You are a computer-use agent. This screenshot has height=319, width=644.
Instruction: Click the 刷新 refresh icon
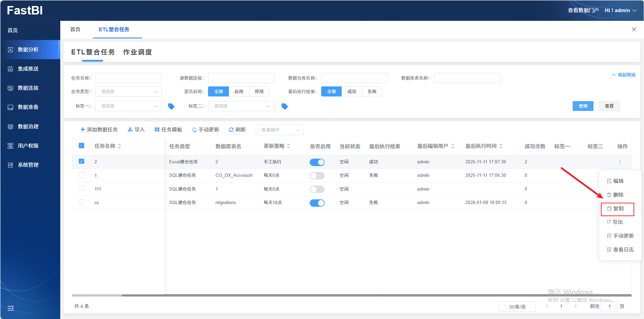(231, 130)
